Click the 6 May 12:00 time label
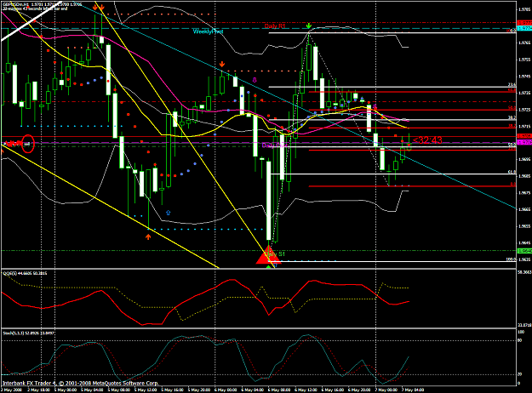 coord(306,390)
